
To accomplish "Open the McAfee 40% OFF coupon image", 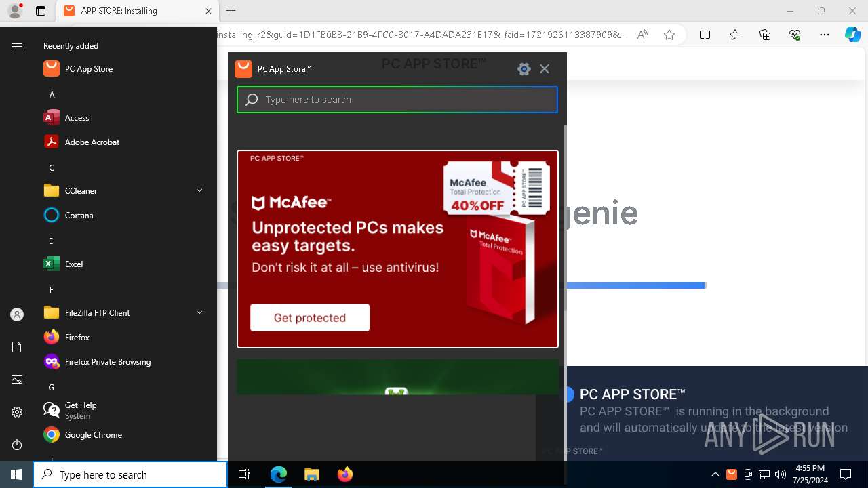I will [496, 188].
